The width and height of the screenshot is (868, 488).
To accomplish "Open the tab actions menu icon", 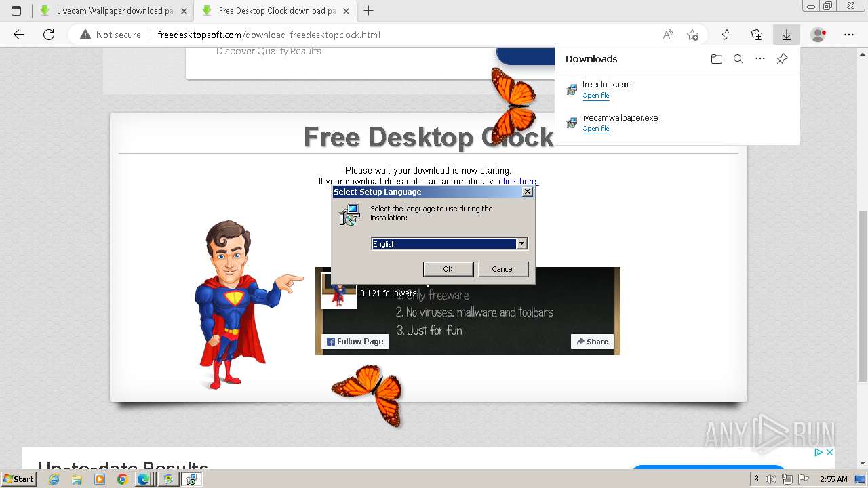I will point(16,11).
